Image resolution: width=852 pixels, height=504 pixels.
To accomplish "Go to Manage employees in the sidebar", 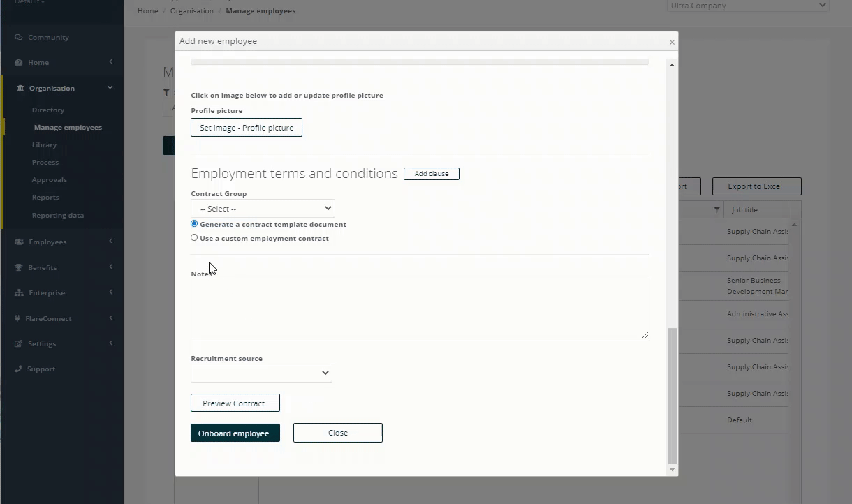I will tap(68, 128).
